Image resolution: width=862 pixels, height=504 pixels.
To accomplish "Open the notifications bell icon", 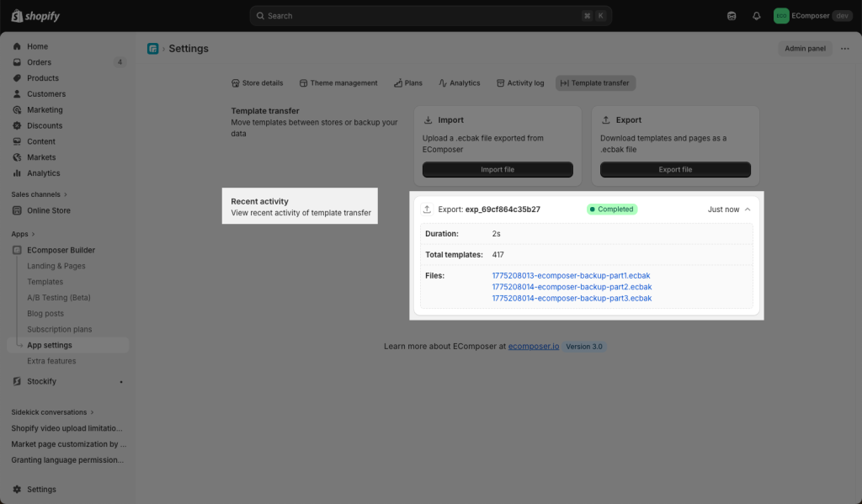I will click(756, 16).
